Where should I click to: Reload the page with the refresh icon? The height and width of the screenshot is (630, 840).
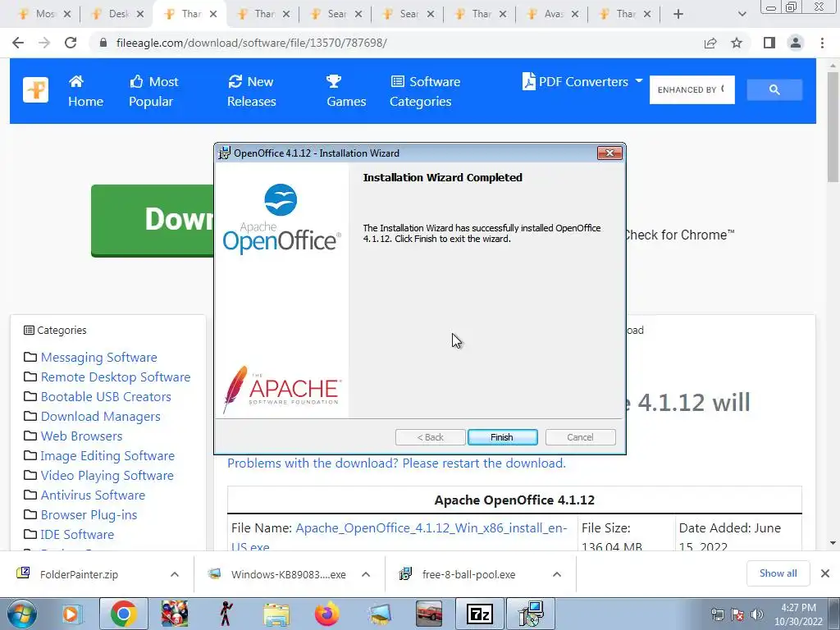pyautogui.click(x=71, y=43)
